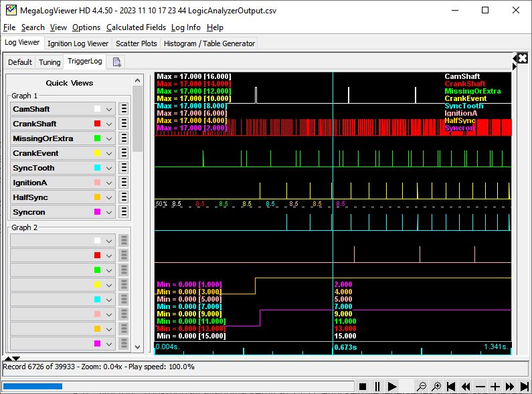Stop log playback with the square icon
The width and height of the screenshot is (532, 394).
pos(363,387)
